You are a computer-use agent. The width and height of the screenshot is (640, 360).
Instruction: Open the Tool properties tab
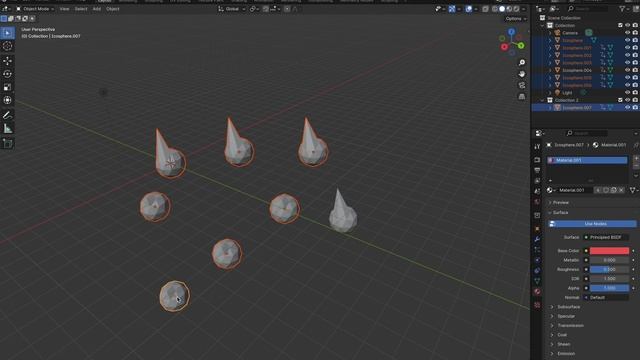click(x=537, y=147)
